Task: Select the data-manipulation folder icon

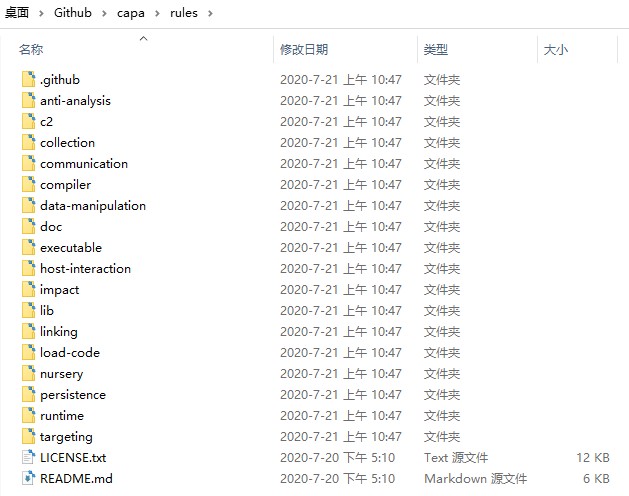Action: (x=28, y=205)
